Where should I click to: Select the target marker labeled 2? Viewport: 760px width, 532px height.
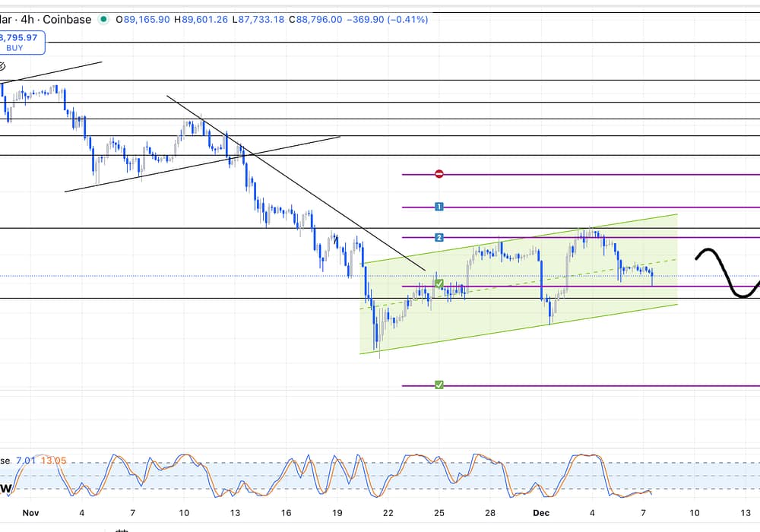point(439,238)
